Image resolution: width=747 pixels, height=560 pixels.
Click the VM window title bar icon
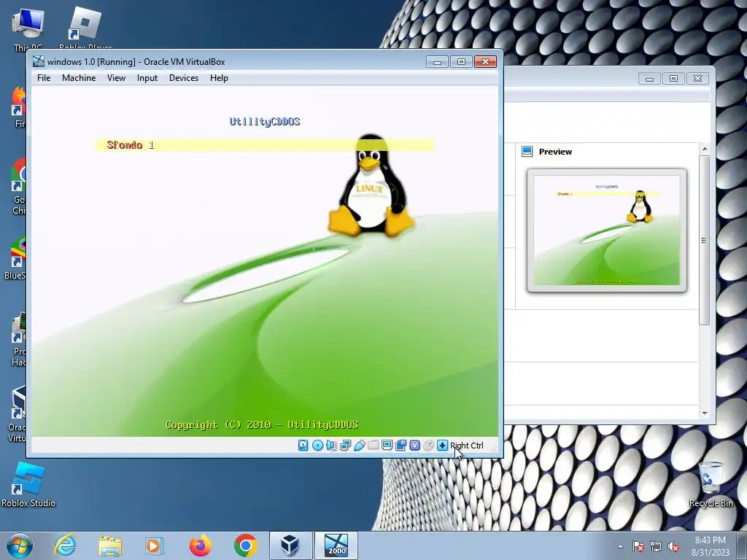(39, 61)
